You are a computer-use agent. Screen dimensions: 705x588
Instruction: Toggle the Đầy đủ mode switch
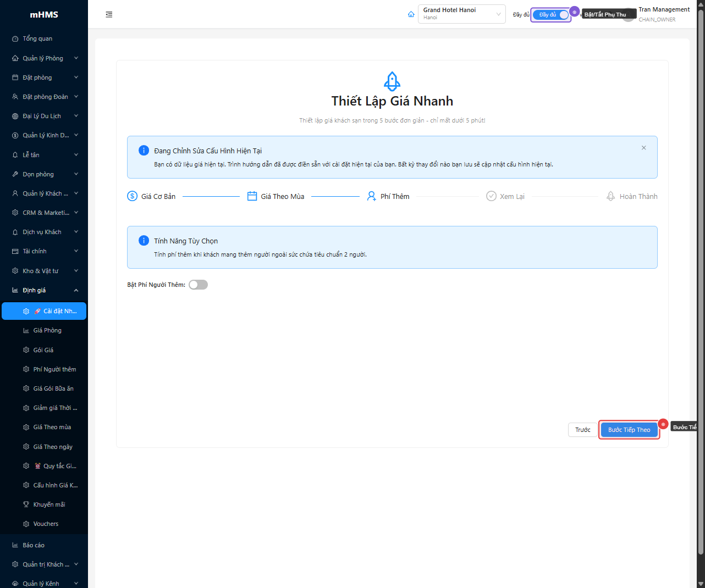pos(551,15)
